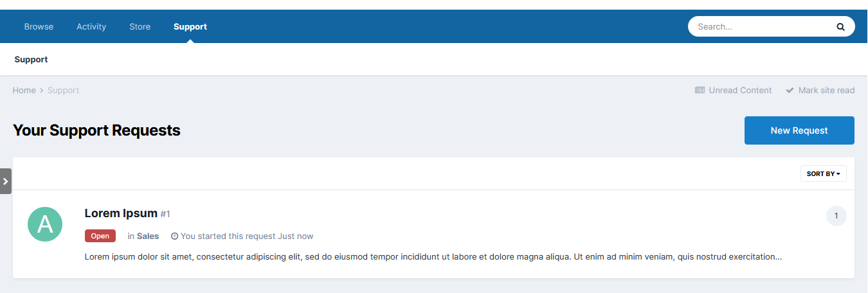Expand the left sidebar arrow tab
The image size is (868, 293).
pos(6,181)
